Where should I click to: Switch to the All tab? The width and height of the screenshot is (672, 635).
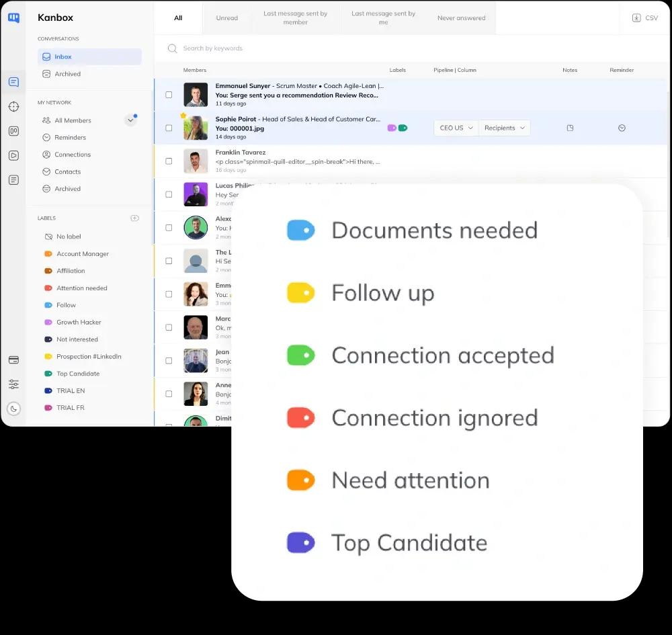(178, 18)
